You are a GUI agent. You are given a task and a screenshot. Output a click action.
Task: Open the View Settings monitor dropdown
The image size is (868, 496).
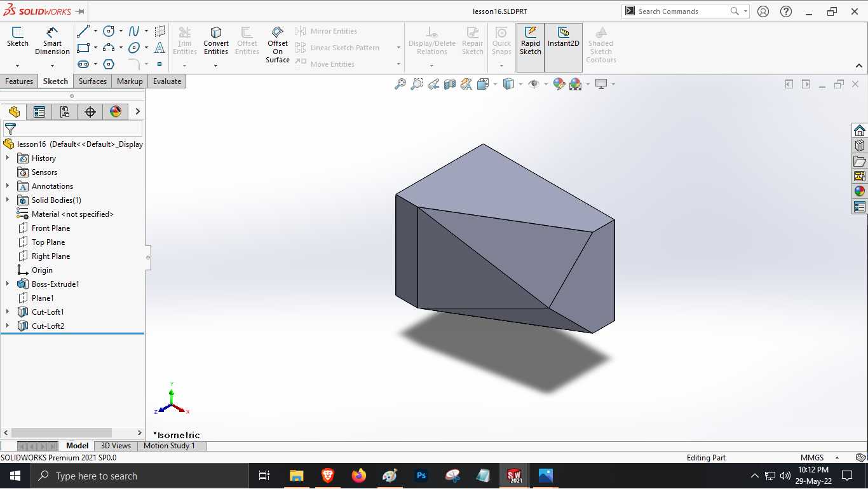pos(613,84)
